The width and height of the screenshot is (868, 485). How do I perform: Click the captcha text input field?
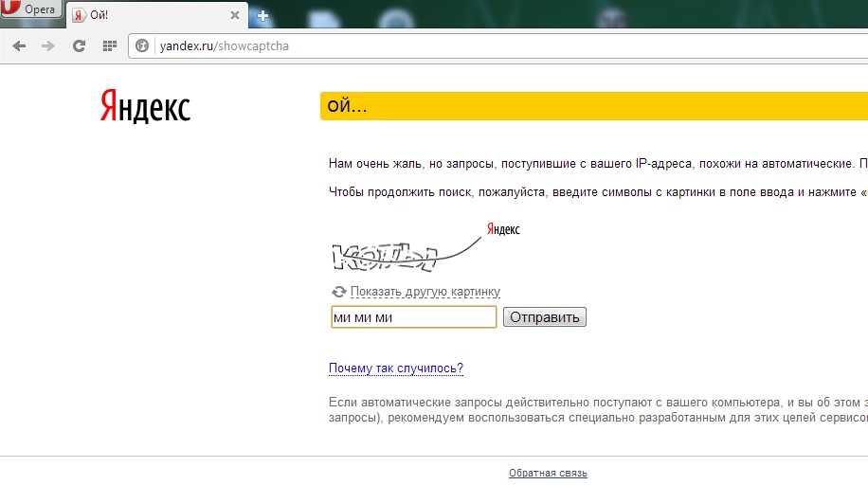pyautogui.click(x=413, y=317)
